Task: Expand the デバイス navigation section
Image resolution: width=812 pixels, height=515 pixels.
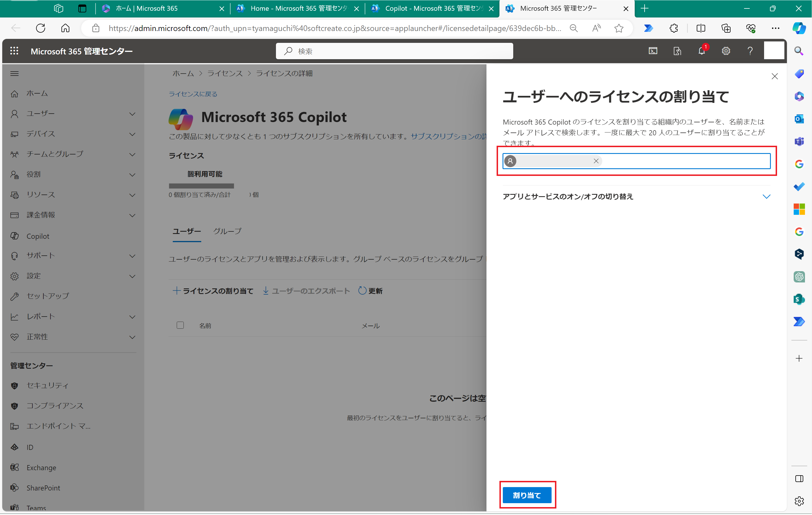Action: coord(132,134)
